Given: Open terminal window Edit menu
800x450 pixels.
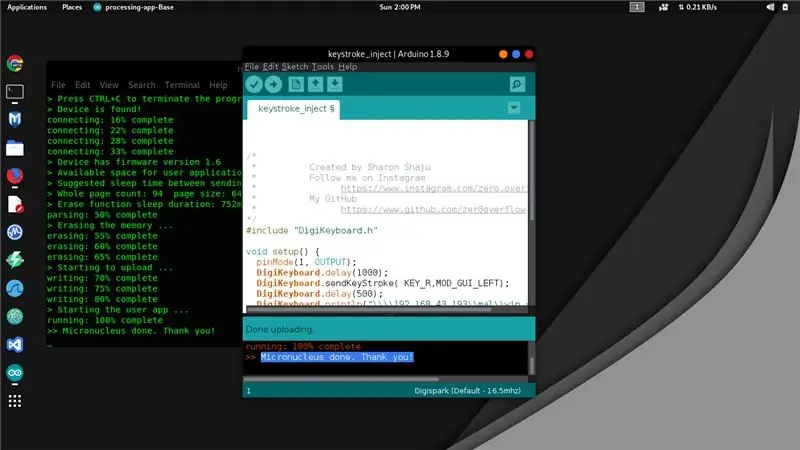Looking at the screenshot, I should click(83, 85).
